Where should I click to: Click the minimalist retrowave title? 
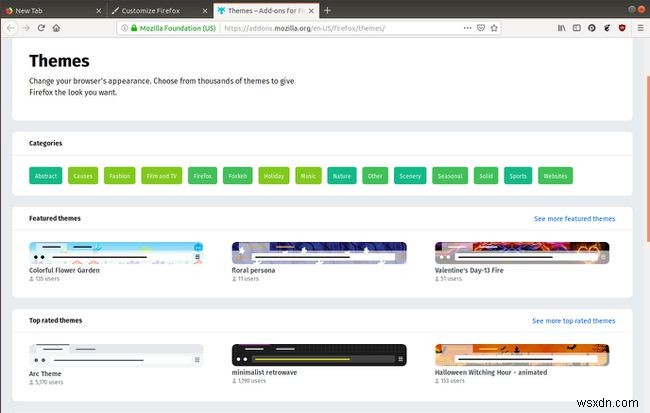(264, 372)
